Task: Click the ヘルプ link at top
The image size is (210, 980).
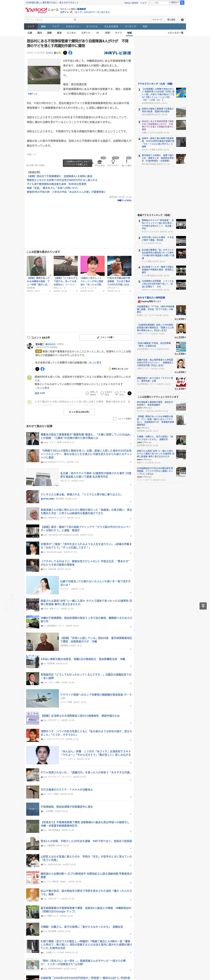Action: pyautogui.click(x=143, y=3)
